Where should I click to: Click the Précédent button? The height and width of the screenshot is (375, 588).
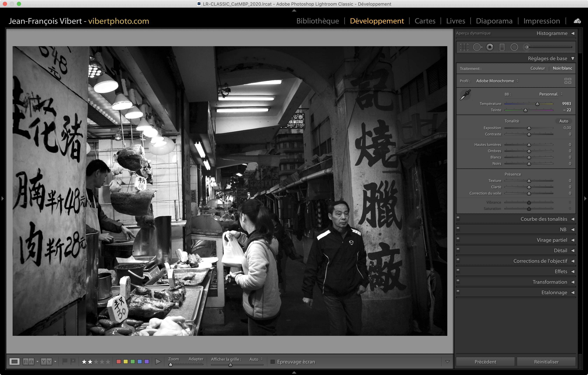click(485, 362)
